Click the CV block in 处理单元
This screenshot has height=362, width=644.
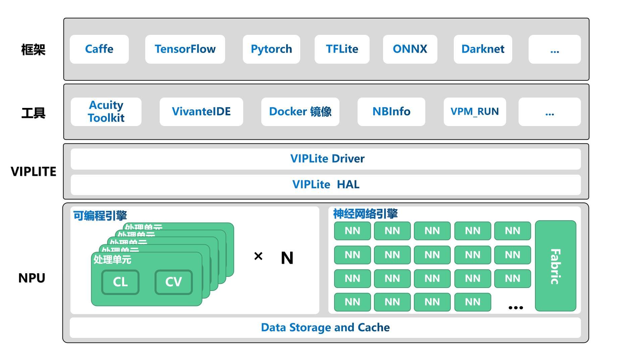coord(173,282)
